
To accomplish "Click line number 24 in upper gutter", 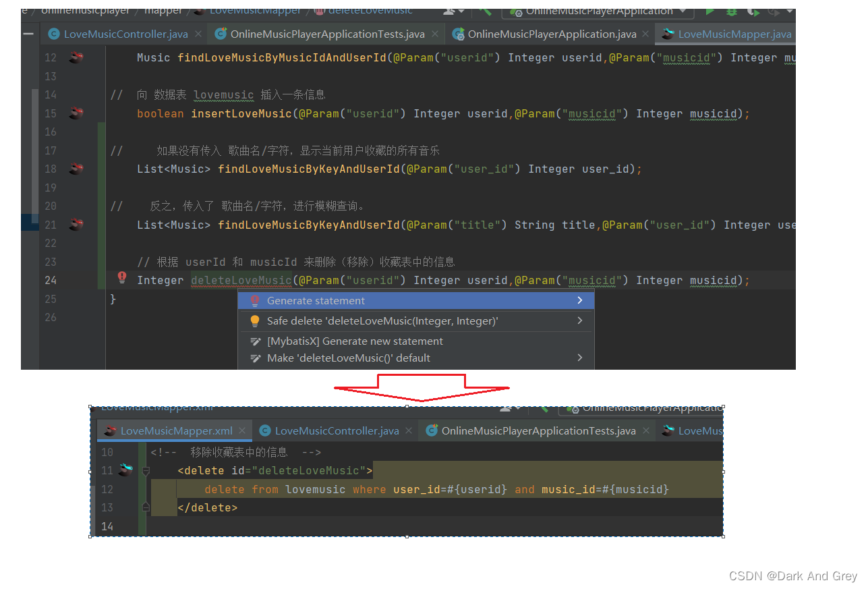I will coord(51,280).
